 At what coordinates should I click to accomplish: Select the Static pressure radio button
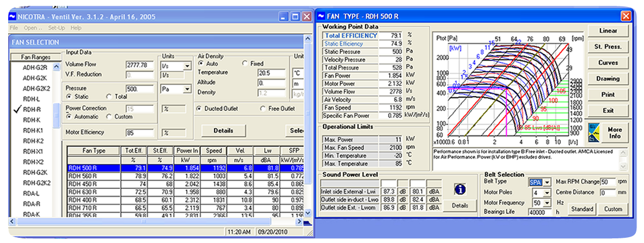(x=69, y=97)
